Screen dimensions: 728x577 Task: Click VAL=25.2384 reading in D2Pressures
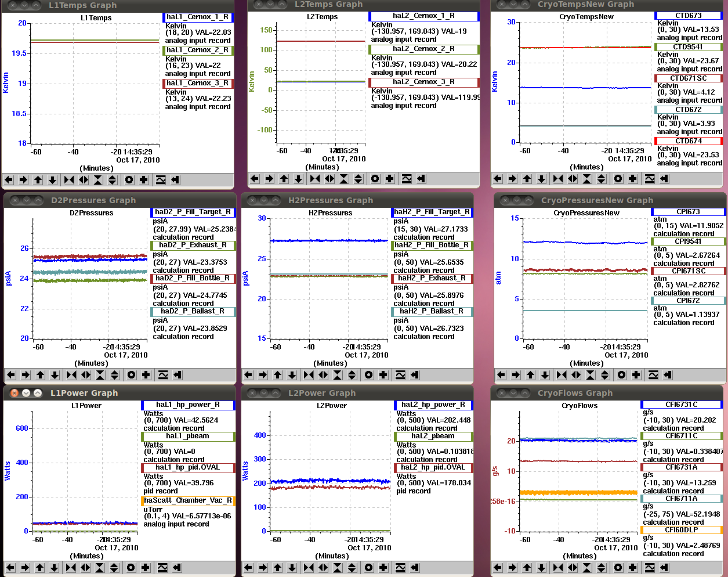click(x=215, y=229)
